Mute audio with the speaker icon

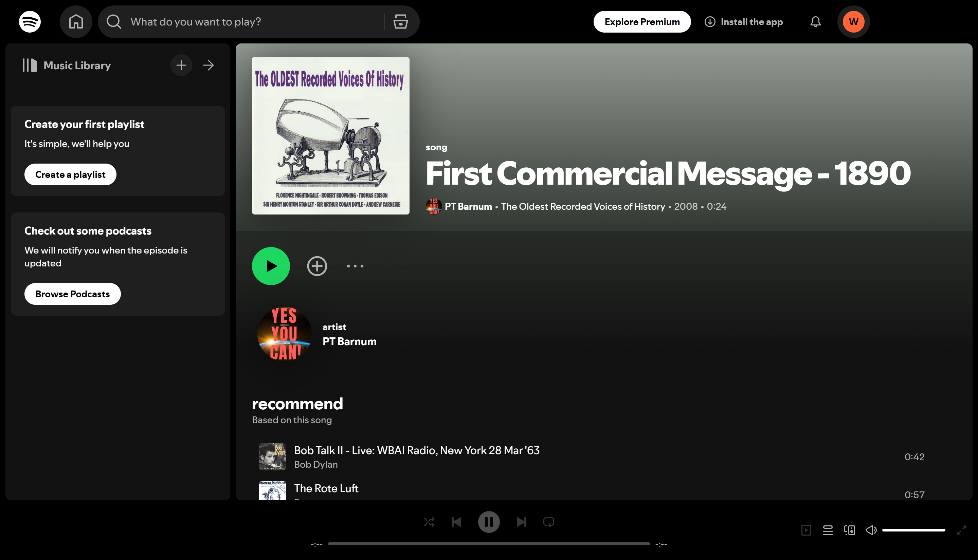[871, 529]
